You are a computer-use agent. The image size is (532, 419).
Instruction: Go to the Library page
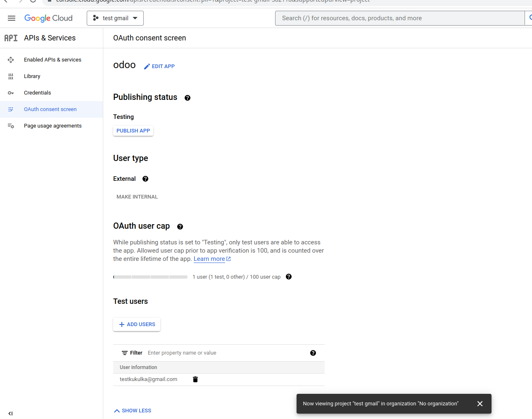[32, 76]
